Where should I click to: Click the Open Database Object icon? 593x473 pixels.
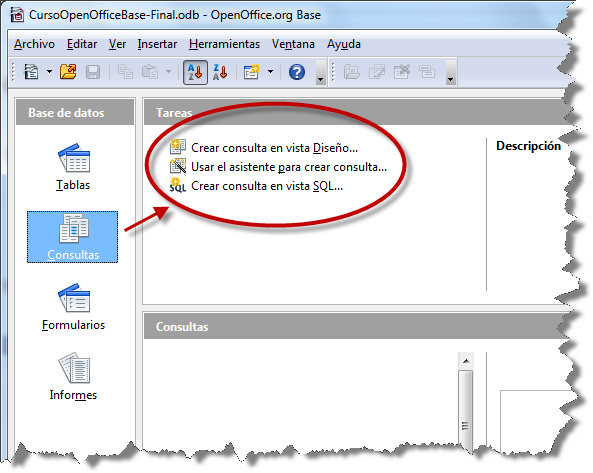(352, 71)
